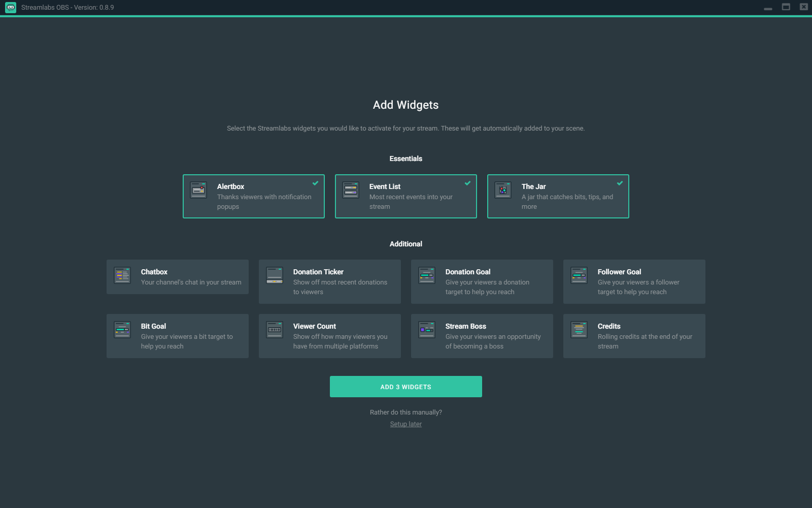
Task: Click the Event List widget title
Action: [385, 186]
